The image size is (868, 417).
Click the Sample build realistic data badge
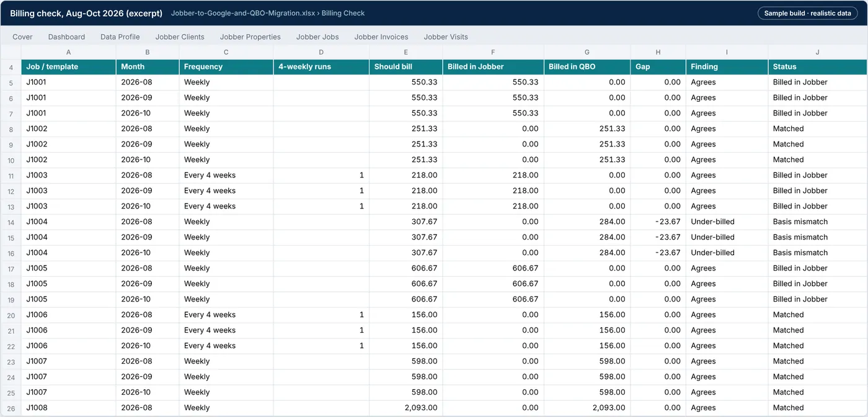coord(807,13)
